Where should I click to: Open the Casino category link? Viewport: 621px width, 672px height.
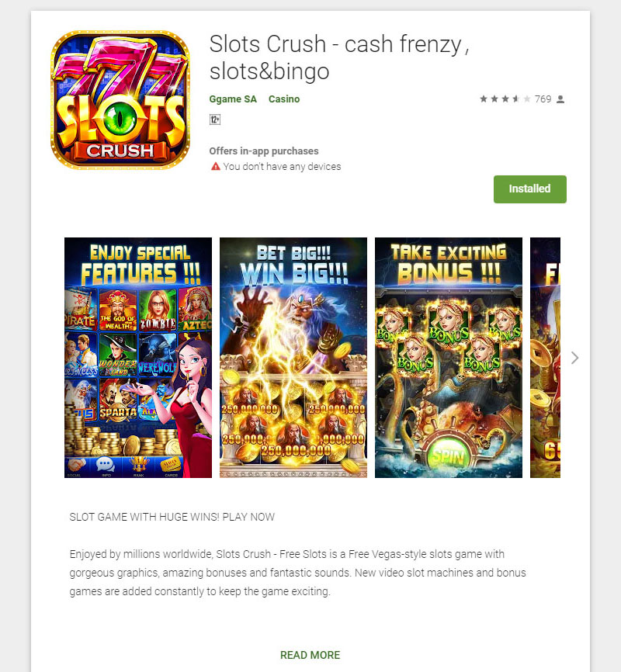pyautogui.click(x=284, y=99)
